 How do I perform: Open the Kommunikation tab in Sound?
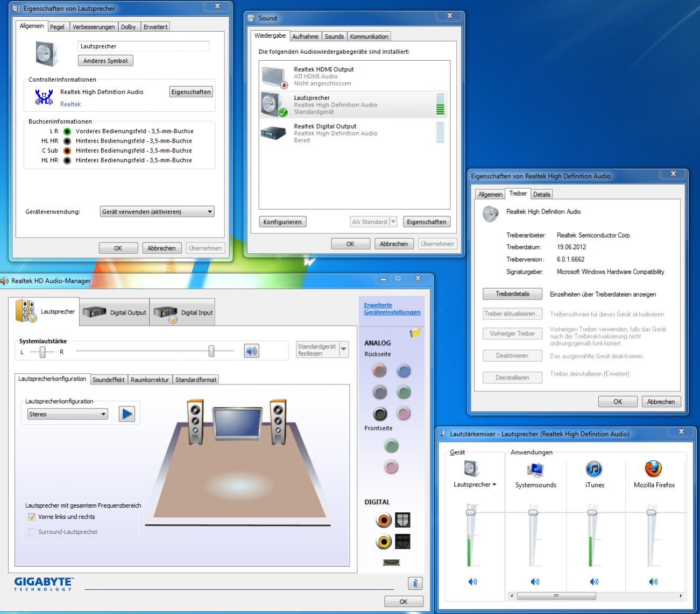coord(369,37)
